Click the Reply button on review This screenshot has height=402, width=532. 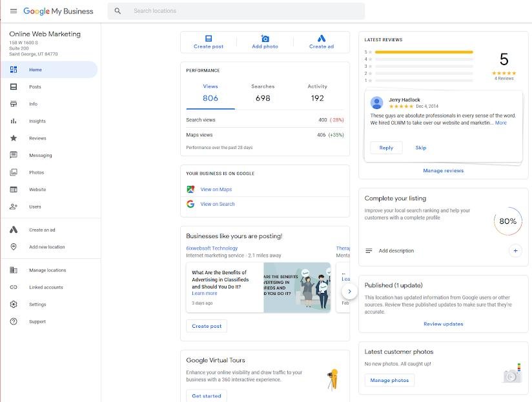[386, 148]
